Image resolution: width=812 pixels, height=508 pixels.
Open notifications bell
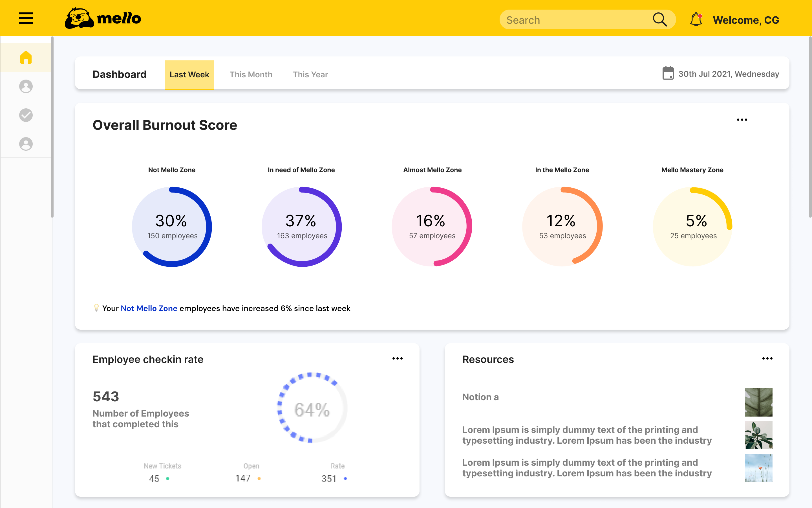pos(696,19)
